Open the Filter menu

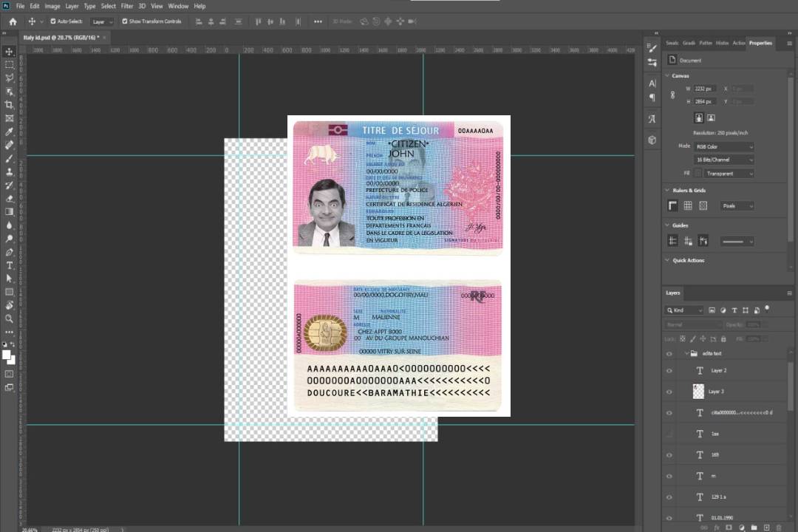pyautogui.click(x=127, y=6)
